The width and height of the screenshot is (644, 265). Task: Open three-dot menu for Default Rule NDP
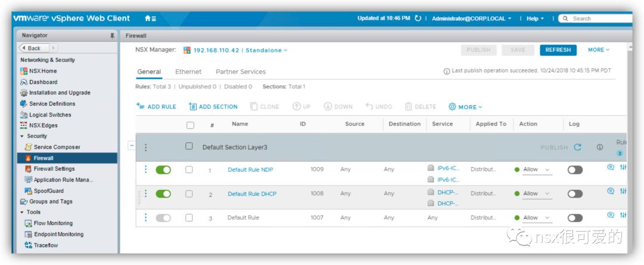[145, 170]
